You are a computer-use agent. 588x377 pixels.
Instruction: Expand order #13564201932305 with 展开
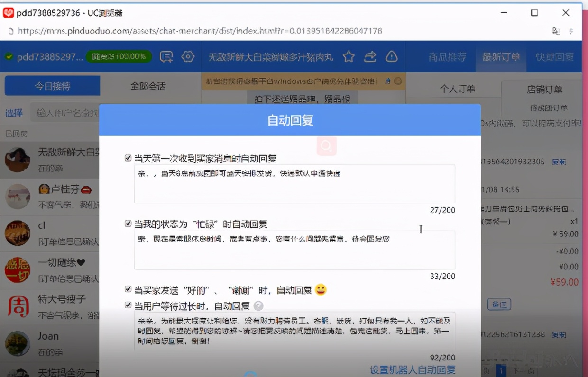tap(559, 162)
